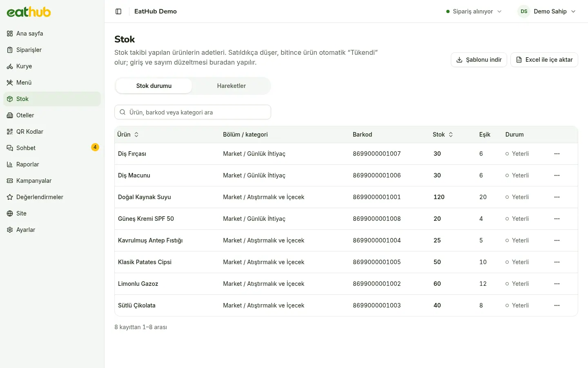588x368 pixels.
Task: Open Siparişler from the sidebar
Action: (52, 50)
